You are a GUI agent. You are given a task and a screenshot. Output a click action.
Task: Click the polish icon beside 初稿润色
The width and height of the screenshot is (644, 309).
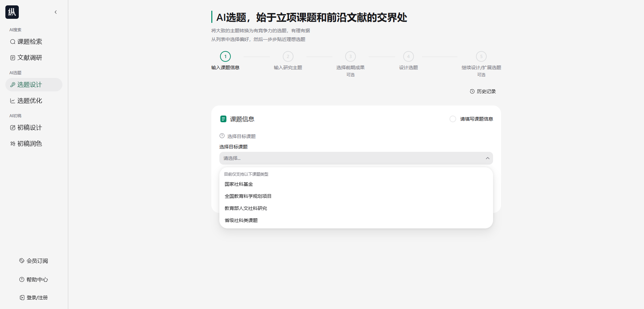click(x=12, y=144)
